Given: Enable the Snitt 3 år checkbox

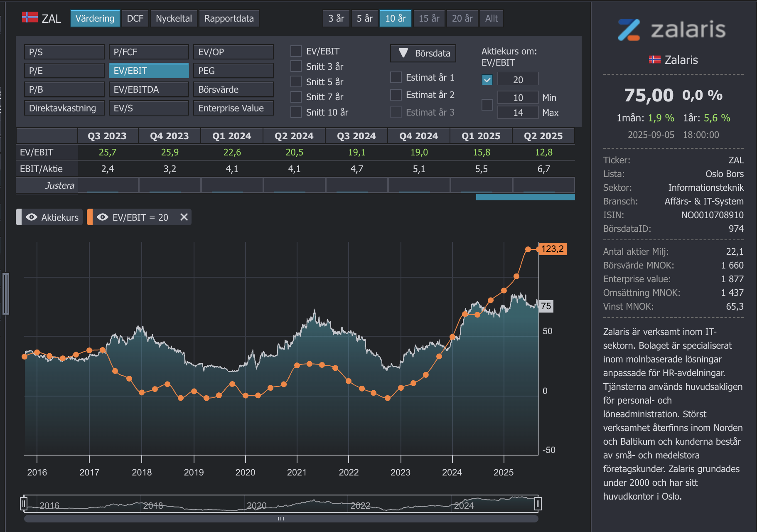Looking at the screenshot, I should pos(296,66).
